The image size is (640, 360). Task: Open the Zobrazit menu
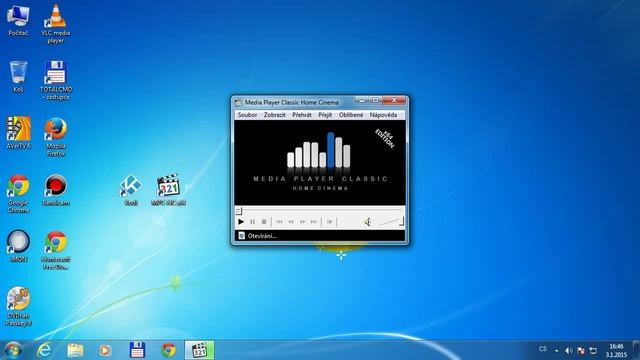pyautogui.click(x=274, y=115)
